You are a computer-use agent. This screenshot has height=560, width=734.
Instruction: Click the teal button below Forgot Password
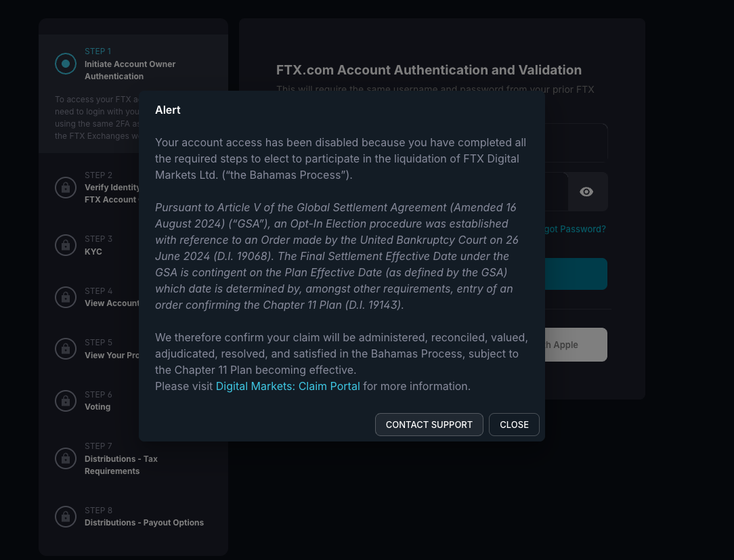point(576,274)
